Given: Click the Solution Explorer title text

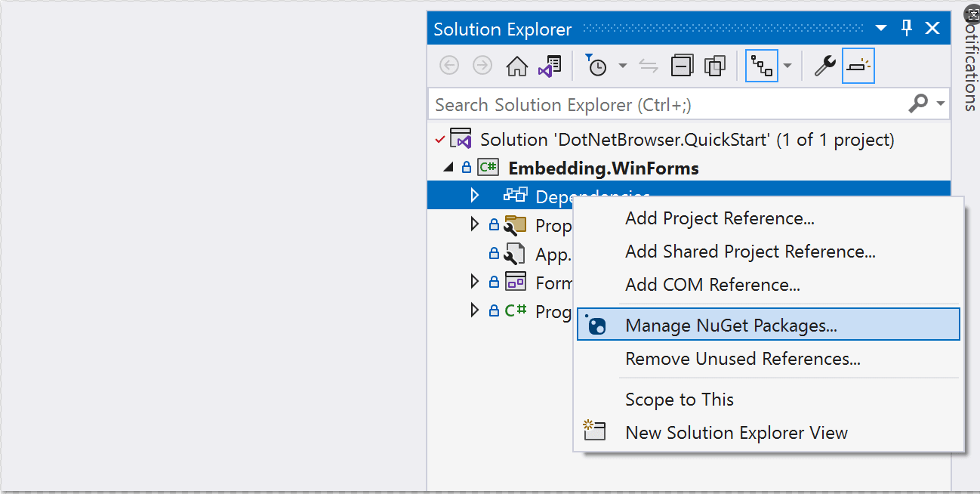Looking at the screenshot, I should tap(502, 29).
